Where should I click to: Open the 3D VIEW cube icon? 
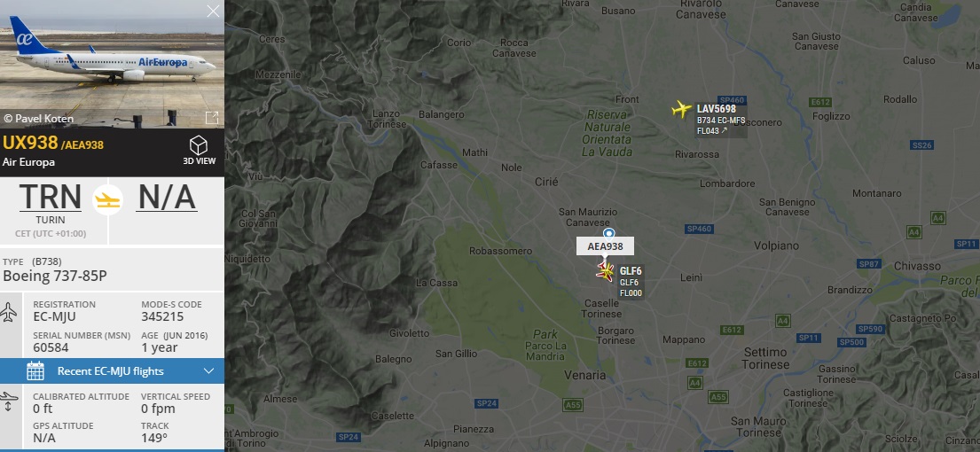pyautogui.click(x=198, y=145)
